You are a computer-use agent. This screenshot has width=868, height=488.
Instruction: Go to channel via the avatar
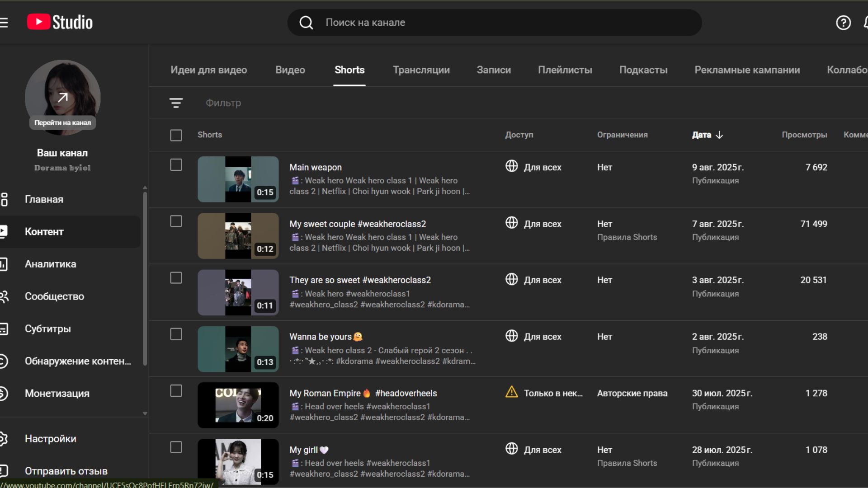click(x=62, y=97)
